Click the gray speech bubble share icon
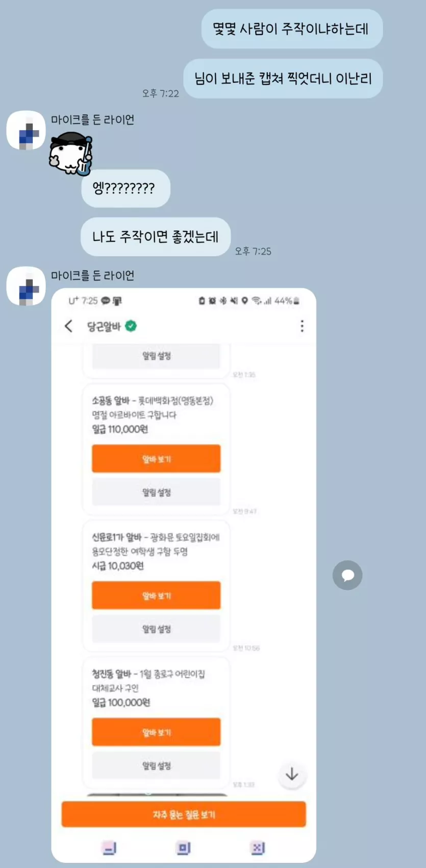Image resolution: width=426 pixels, height=868 pixels. click(x=347, y=575)
